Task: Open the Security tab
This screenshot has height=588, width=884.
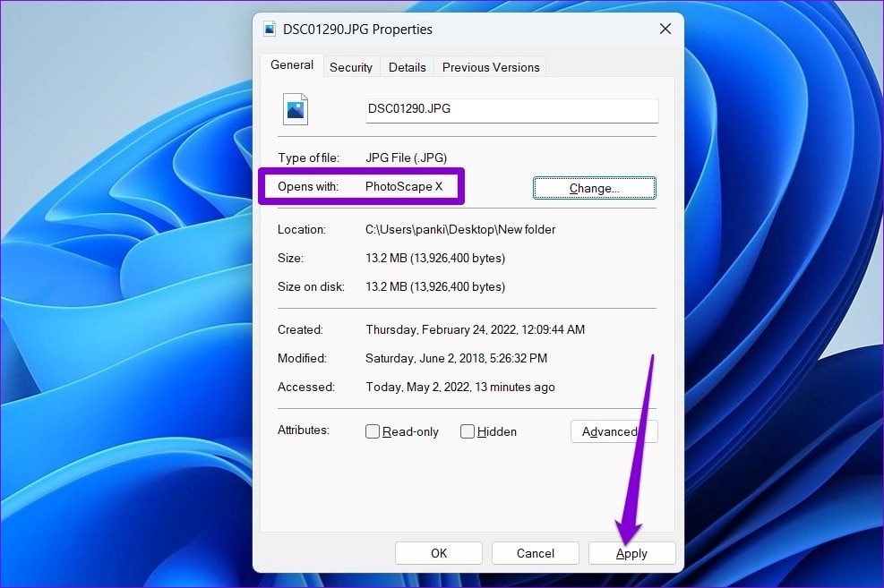Action: pos(351,67)
